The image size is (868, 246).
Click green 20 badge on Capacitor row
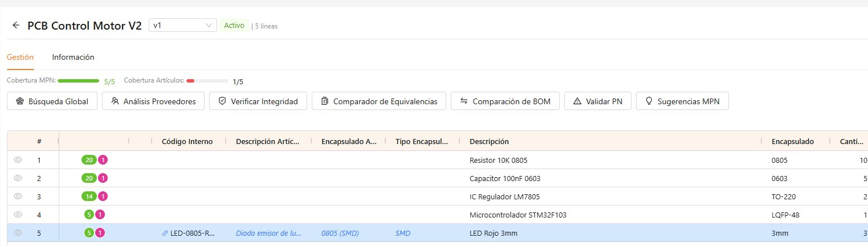(89, 178)
